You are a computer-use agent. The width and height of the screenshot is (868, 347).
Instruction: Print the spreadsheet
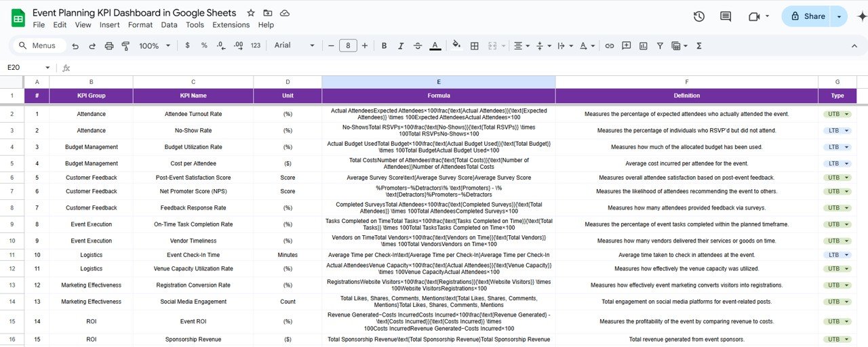click(x=109, y=45)
